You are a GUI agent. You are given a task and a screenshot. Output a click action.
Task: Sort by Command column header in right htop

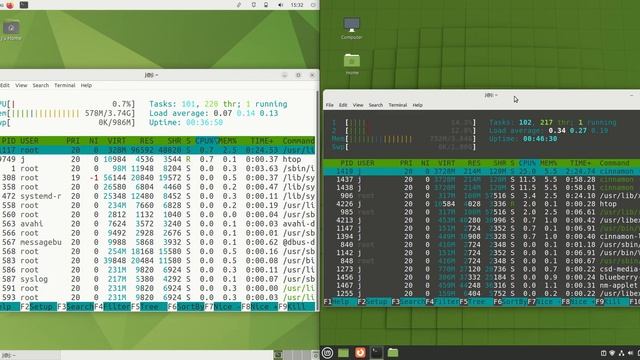click(x=614, y=163)
